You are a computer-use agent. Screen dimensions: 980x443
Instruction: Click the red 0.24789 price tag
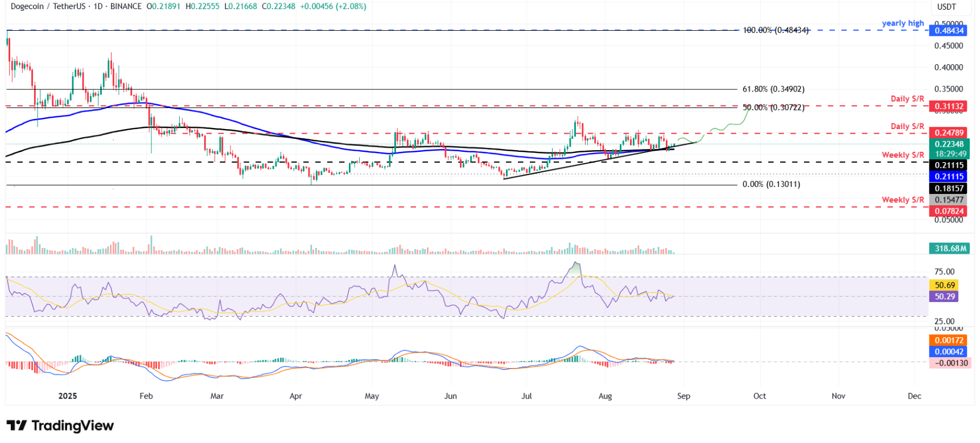[948, 133]
